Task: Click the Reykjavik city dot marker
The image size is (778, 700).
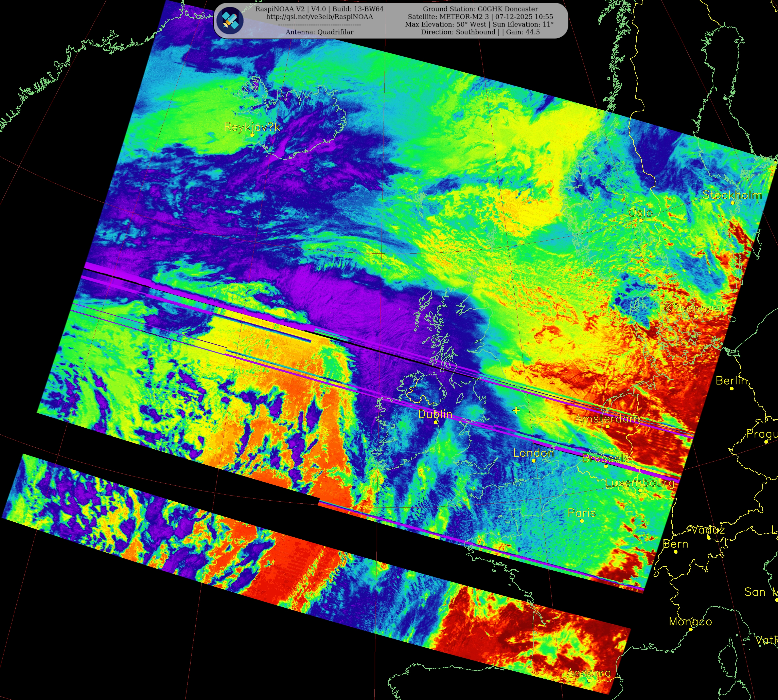Action: point(252,135)
